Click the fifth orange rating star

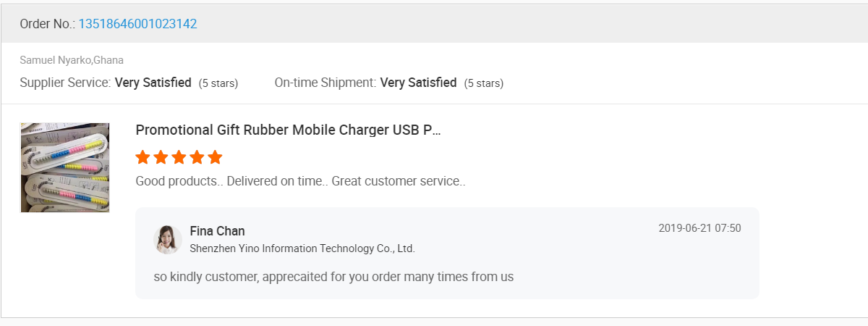(x=215, y=157)
